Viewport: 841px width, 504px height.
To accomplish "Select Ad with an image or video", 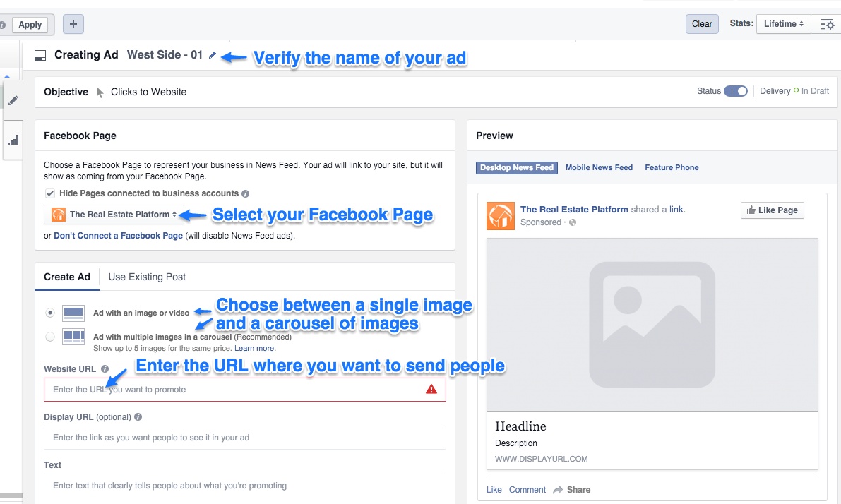I will click(x=50, y=313).
